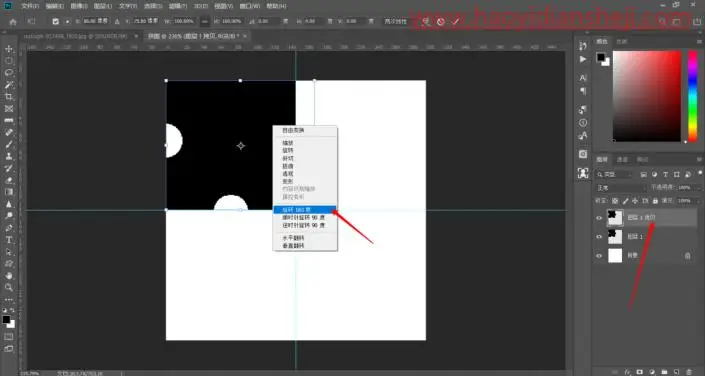Open the Color panel flyout menu
Viewport: 705px width, 376px height.
click(699, 41)
